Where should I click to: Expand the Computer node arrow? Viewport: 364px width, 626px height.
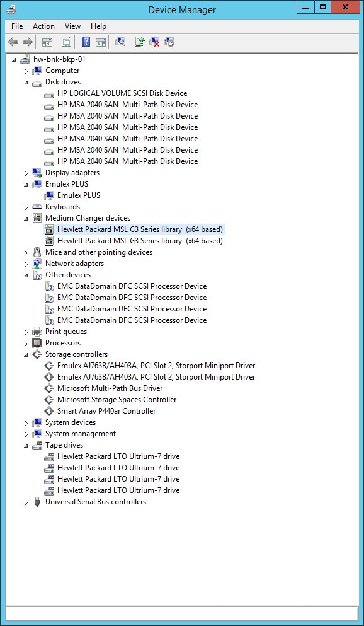click(x=26, y=71)
